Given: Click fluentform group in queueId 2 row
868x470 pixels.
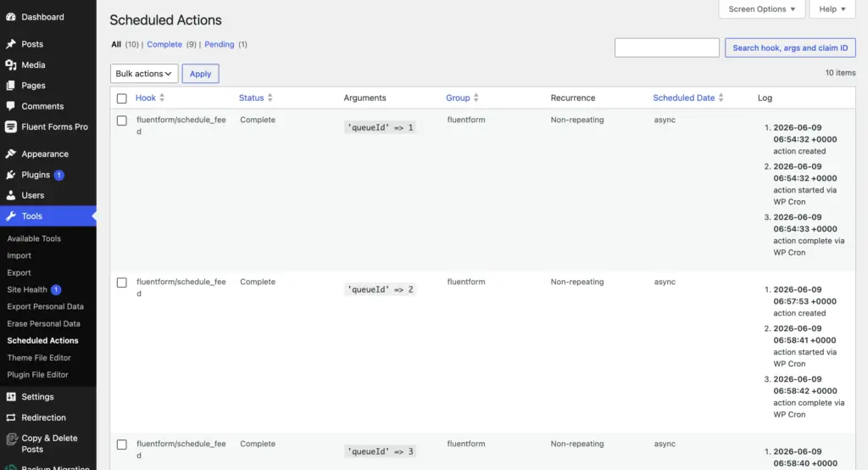Looking at the screenshot, I should click(x=466, y=282).
